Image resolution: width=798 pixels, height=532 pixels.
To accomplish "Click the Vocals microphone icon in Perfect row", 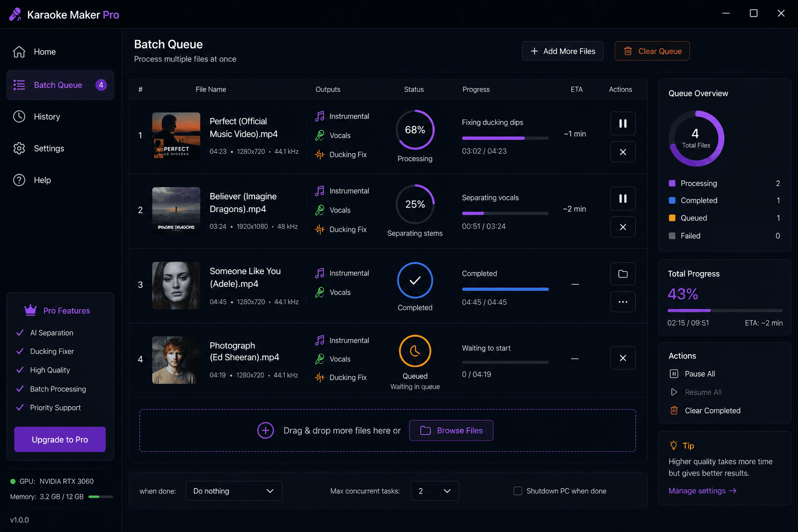I will point(320,135).
